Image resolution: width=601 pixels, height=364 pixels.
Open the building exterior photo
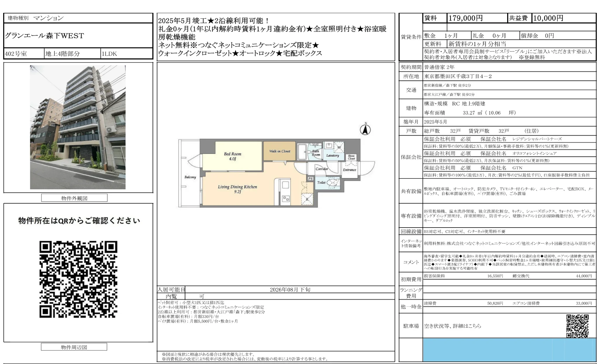[78, 127]
